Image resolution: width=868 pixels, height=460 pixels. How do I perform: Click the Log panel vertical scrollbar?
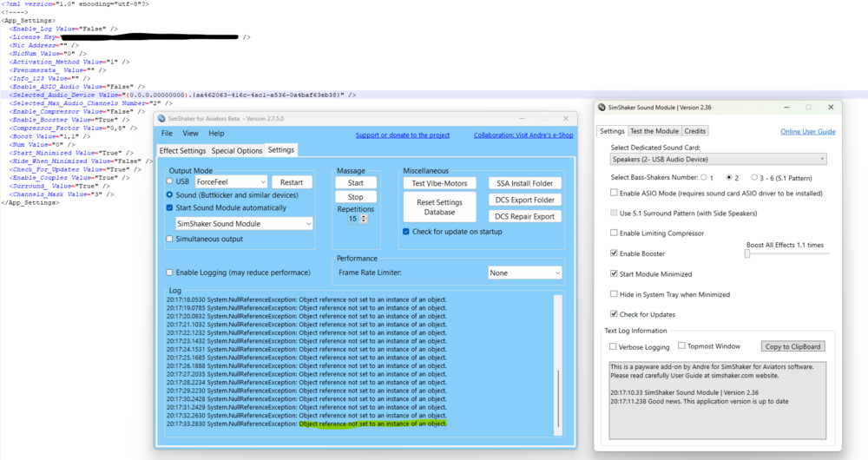coord(558,365)
